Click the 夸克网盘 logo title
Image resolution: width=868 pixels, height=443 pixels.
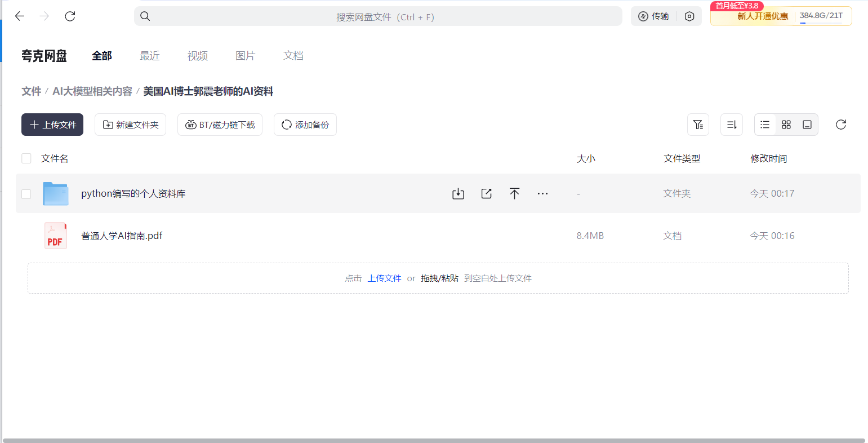(x=44, y=56)
